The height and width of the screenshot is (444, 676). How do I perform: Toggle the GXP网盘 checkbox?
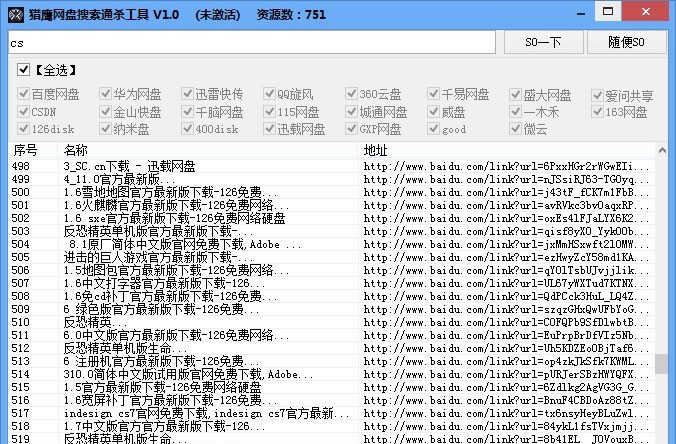pyautogui.click(x=351, y=128)
